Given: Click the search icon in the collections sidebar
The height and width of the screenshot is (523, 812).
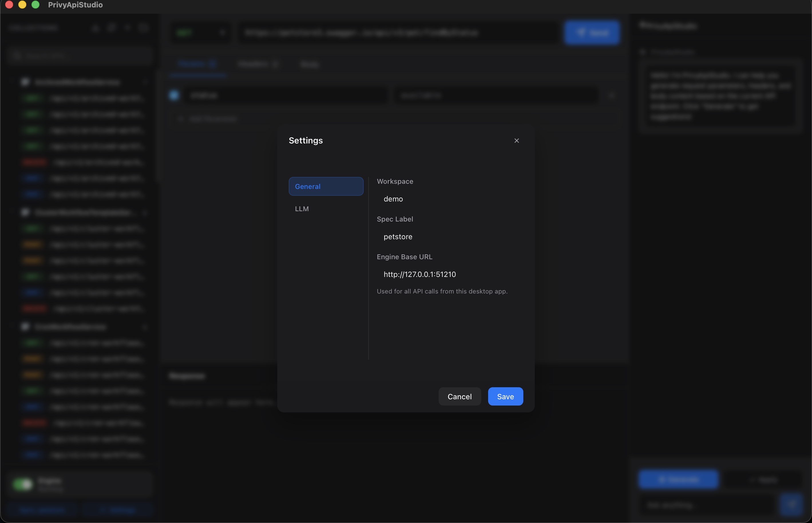Looking at the screenshot, I should (x=17, y=55).
